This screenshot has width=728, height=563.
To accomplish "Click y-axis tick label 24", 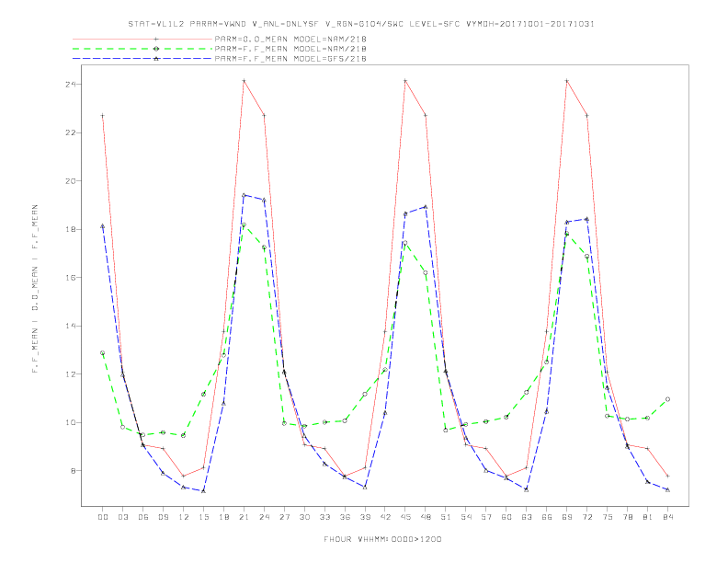I will [71, 84].
